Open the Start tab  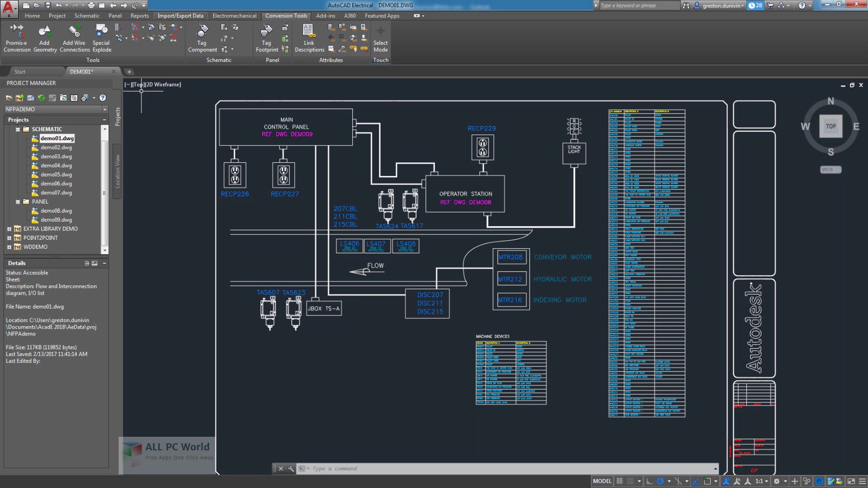[x=20, y=71]
